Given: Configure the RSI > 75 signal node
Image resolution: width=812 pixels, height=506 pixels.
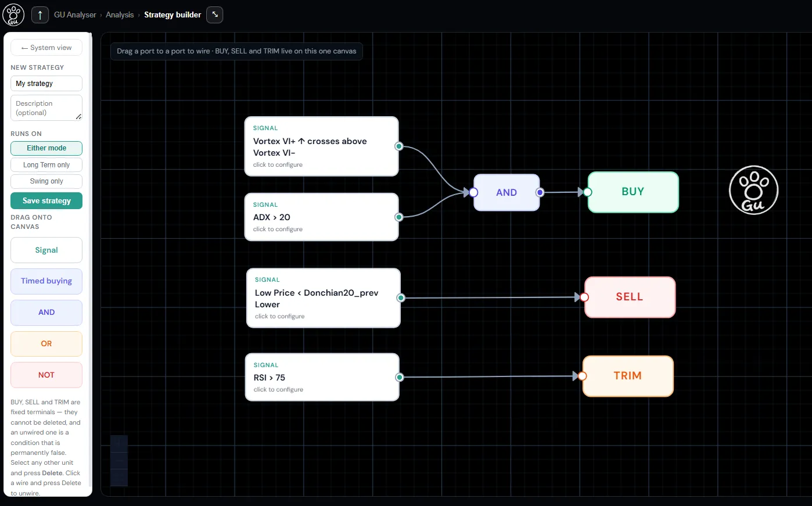Looking at the screenshot, I should point(322,377).
